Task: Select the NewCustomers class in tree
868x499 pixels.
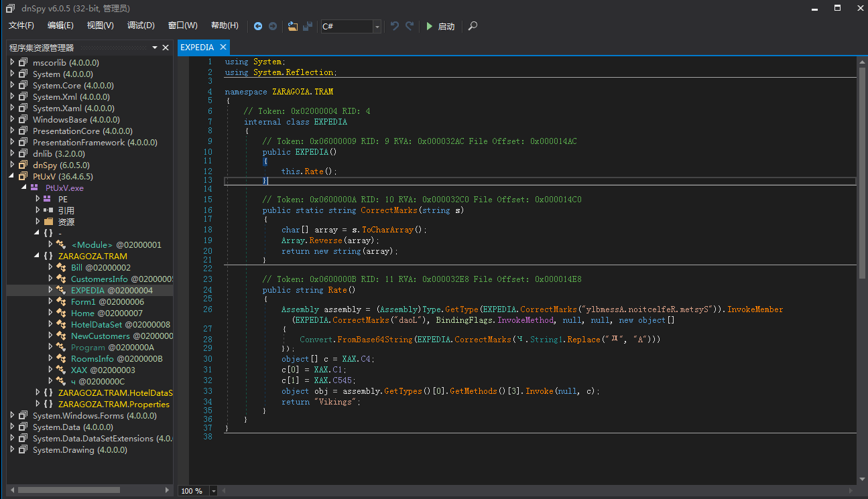Action: tap(121, 336)
